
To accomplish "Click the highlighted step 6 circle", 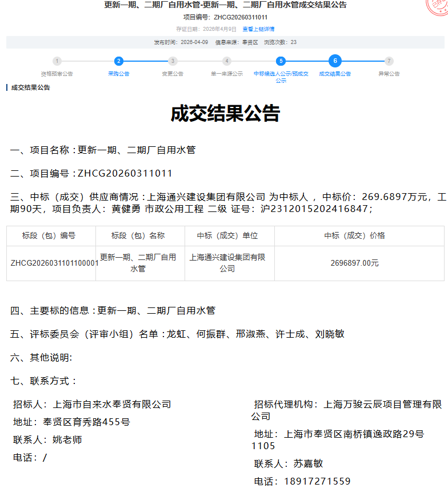I will (x=335, y=61).
